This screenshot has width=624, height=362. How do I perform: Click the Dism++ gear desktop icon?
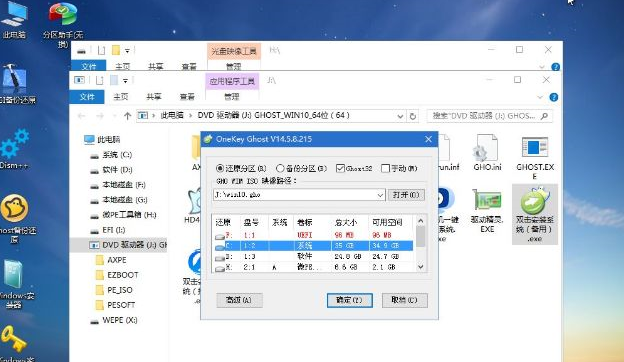(x=14, y=149)
